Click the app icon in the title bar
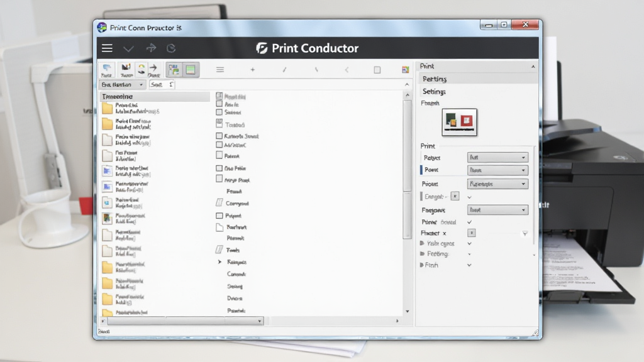Image resolution: width=644 pixels, height=362 pixels. pos(102,28)
